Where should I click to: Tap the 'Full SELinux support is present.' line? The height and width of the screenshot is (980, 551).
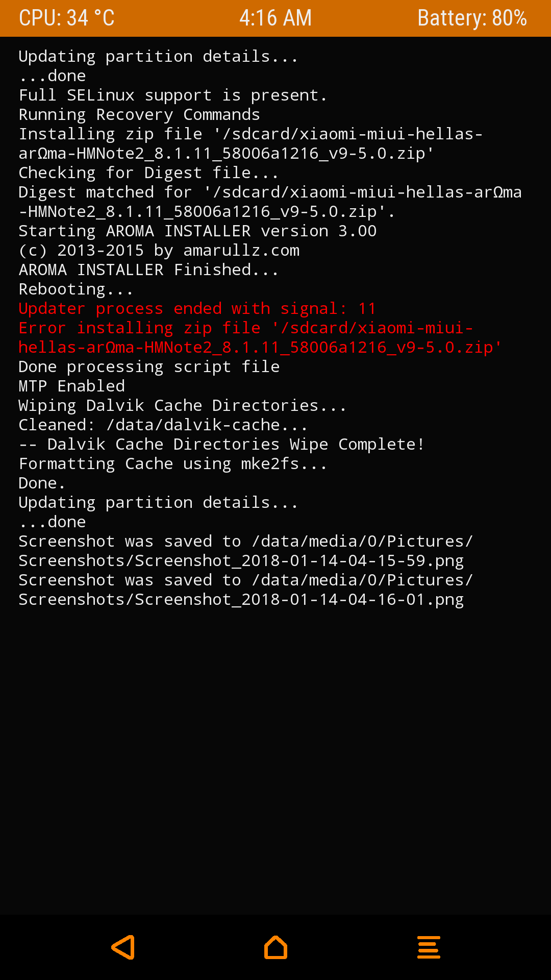point(172,95)
